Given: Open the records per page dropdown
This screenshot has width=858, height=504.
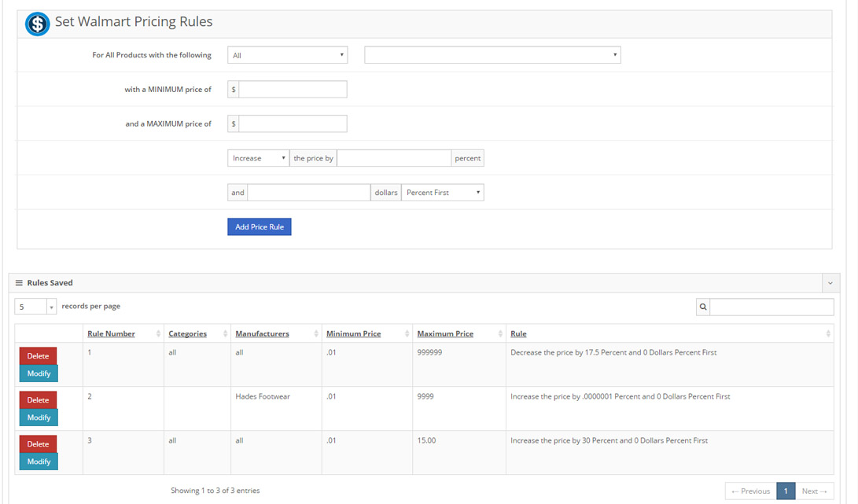Looking at the screenshot, I should point(35,307).
